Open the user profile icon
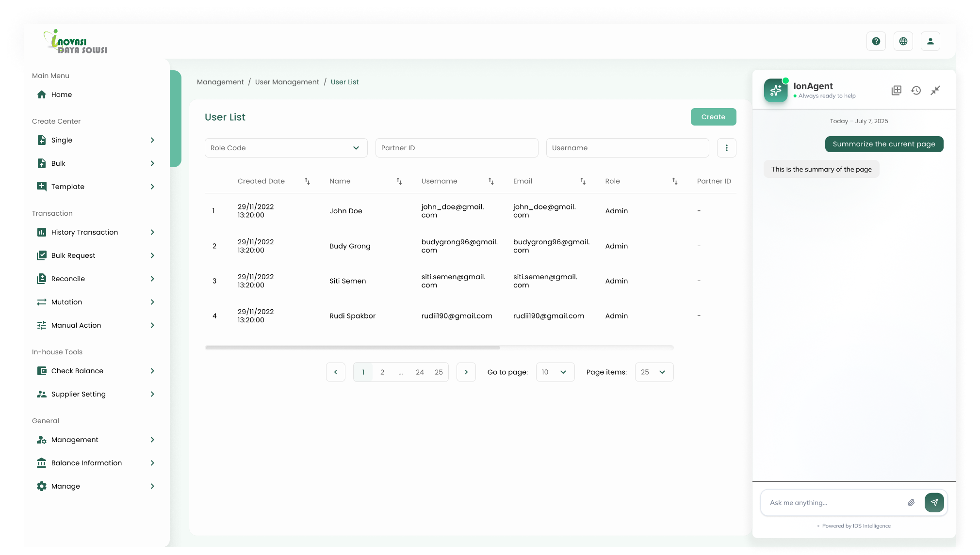The image size is (980, 555). 931,41
